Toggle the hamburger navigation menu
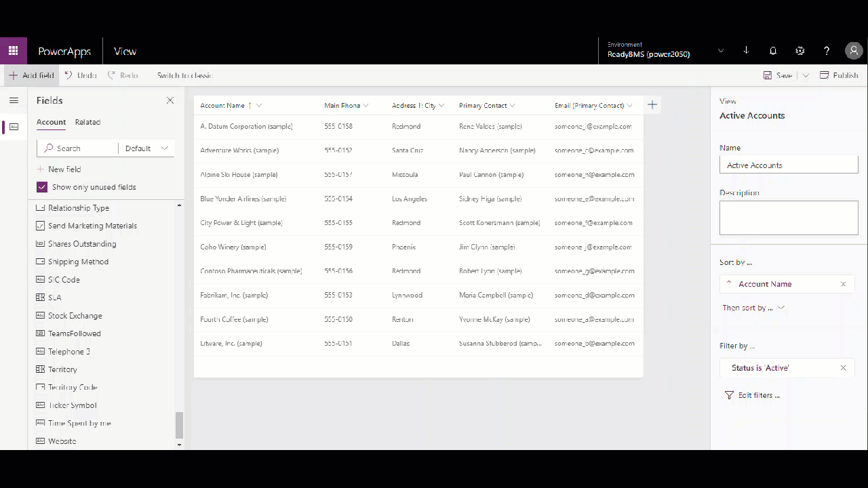Screen dimensions: 868x488 14,100
